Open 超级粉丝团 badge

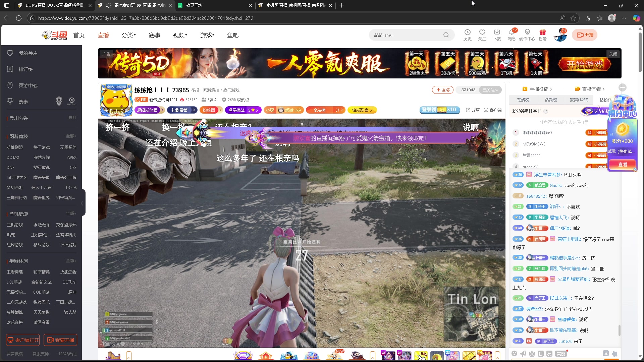(150, 110)
